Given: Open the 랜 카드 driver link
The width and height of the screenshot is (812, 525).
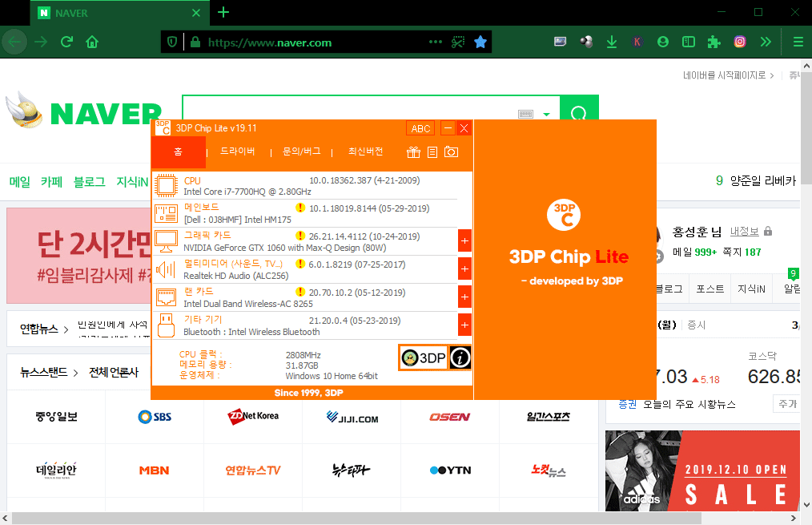Looking at the screenshot, I should (x=199, y=292).
